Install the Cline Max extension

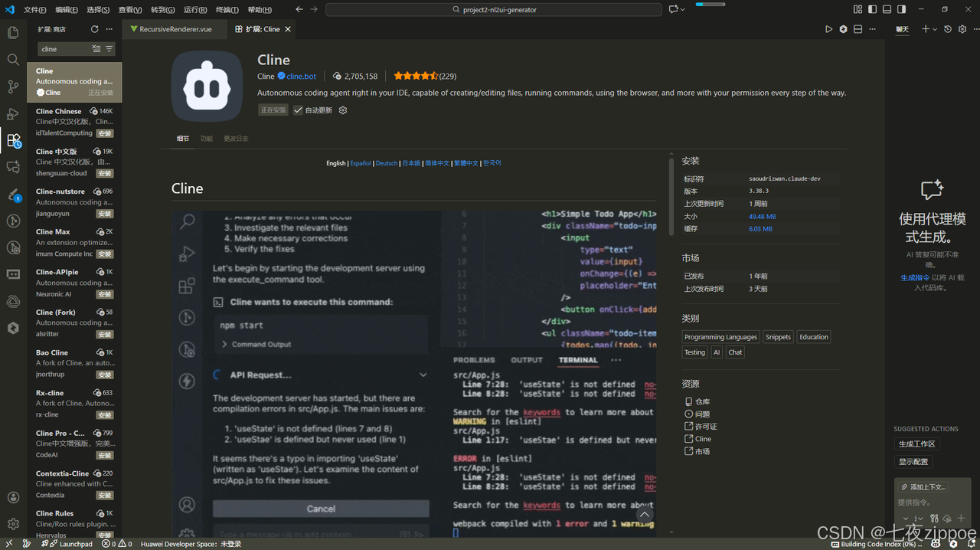(x=105, y=254)
